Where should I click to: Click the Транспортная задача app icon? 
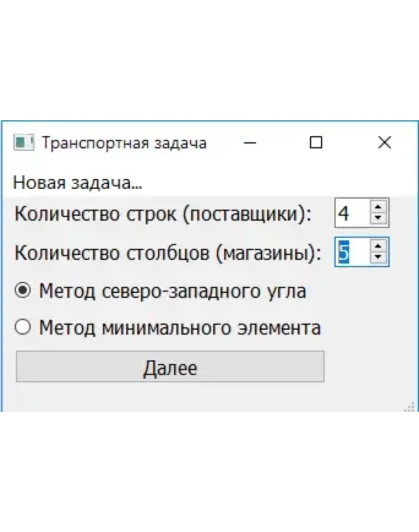click(24, 143)
